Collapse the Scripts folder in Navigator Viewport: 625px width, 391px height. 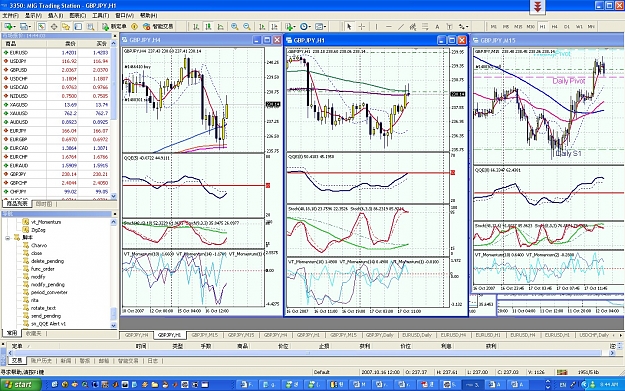click(x=8, y=238)
